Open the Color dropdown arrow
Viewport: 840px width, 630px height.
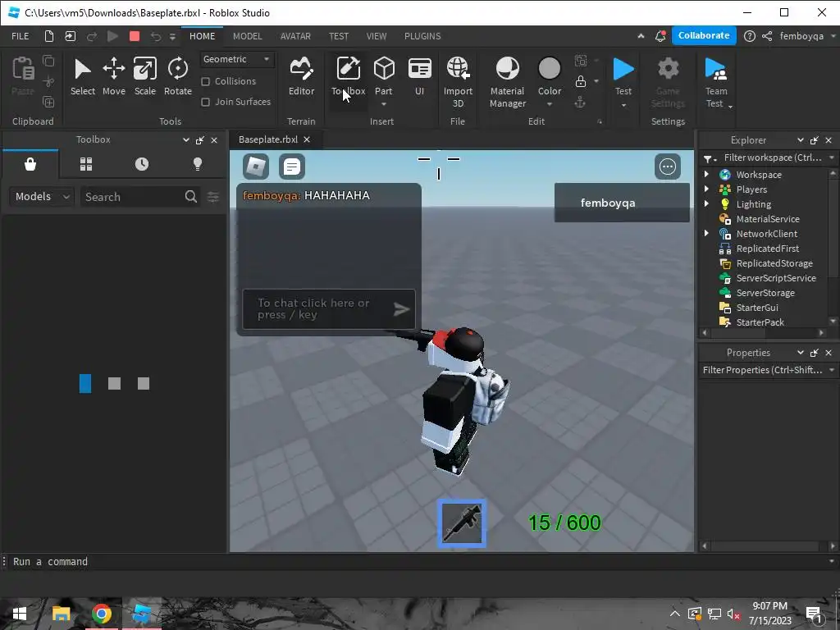pyautogui.click(x=549, y=104)
